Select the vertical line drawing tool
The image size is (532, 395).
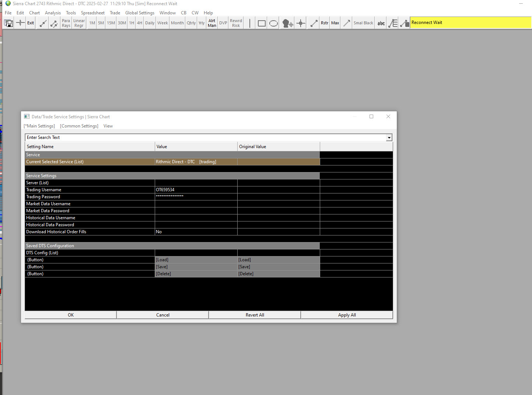pyautogui.click(x=250, y=23)
